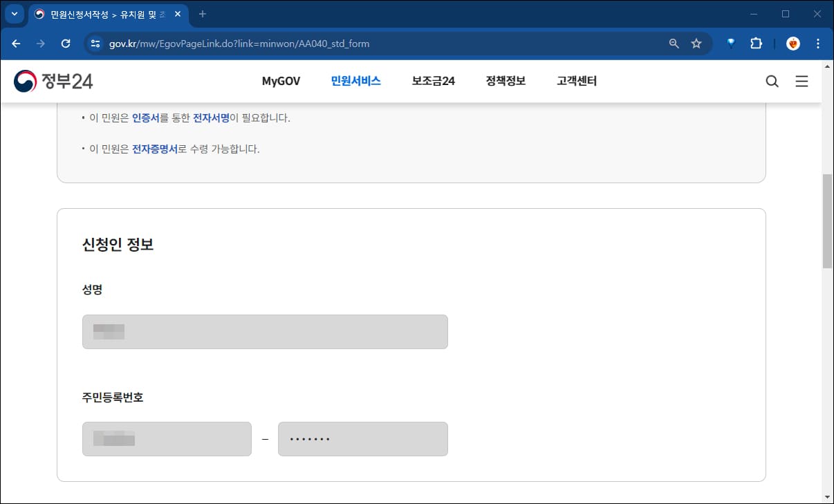Open Chrome's three-dot settings menu
The image size is (834, 504).
pos(818,43)
